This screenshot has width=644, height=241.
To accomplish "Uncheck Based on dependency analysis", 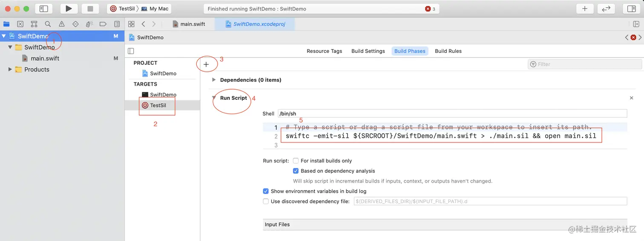I will click(x=296, y=171).
